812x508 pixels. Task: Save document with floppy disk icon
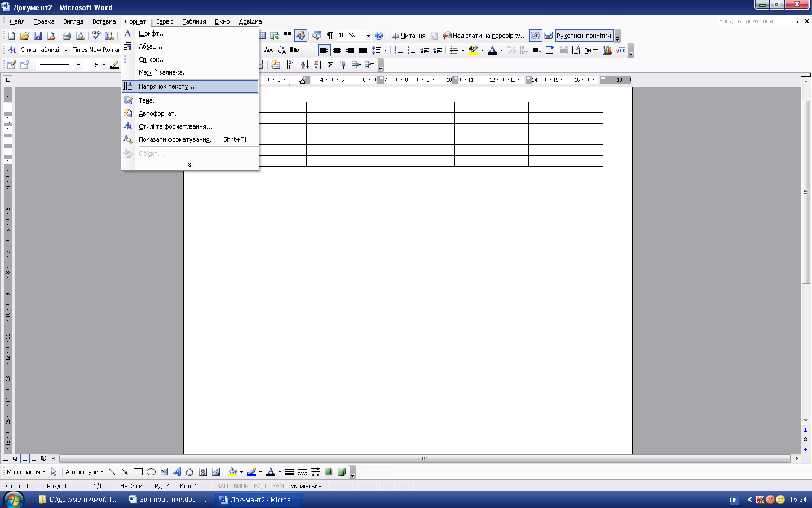tap(38, 36)
